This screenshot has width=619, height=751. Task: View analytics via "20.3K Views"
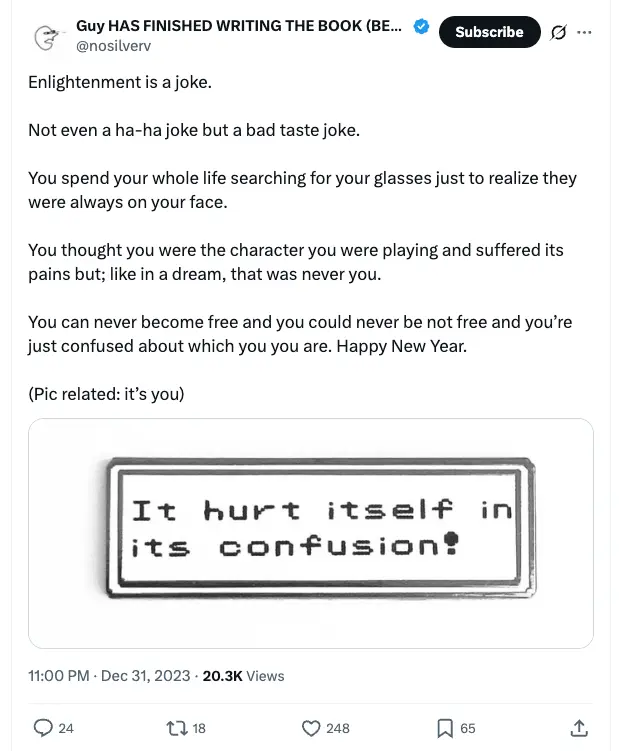(x=243, y=676)
